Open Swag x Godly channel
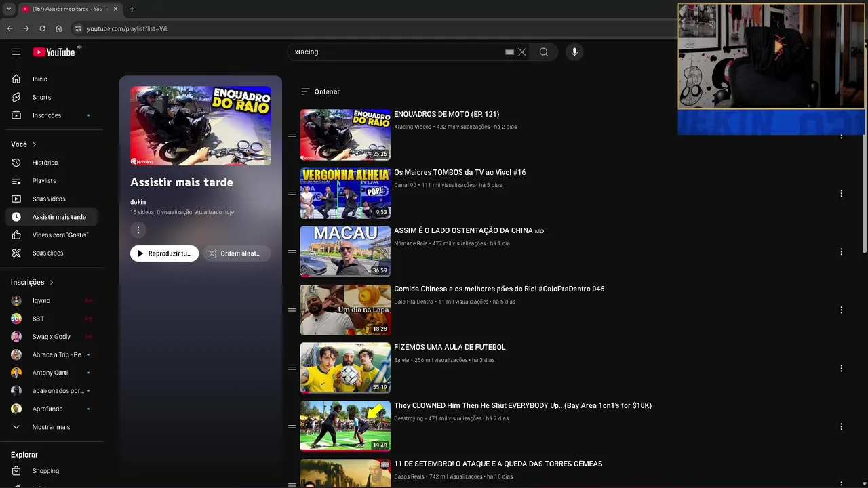868x488 pixels. point(52,337)
